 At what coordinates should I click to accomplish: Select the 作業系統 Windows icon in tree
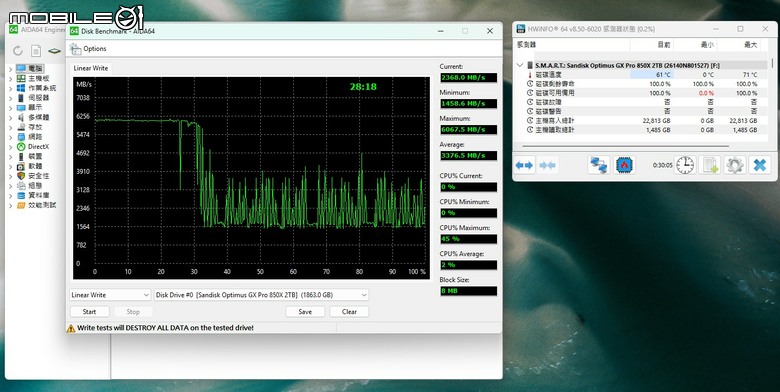click(x=21, y=88)
